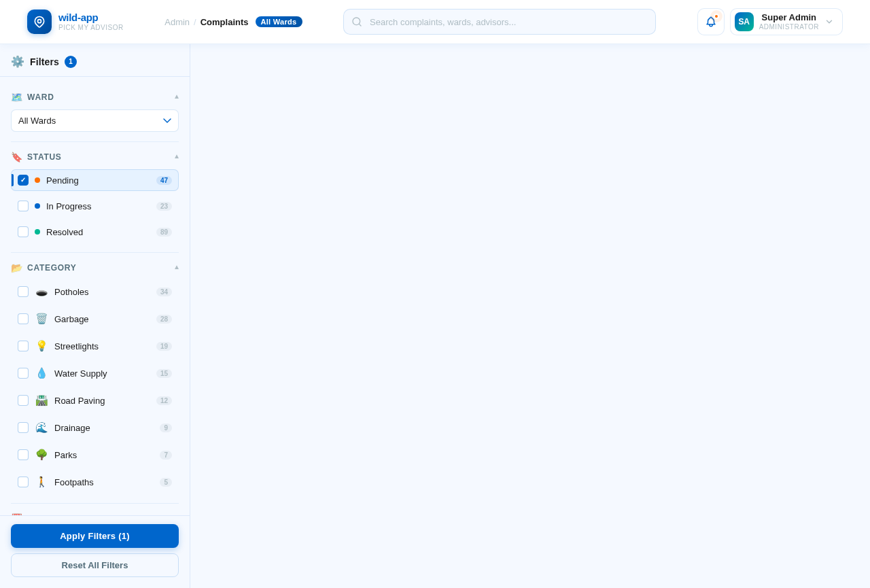Click the Potholes hole icon
Screen dimensions: 870x588
(41, 292)
